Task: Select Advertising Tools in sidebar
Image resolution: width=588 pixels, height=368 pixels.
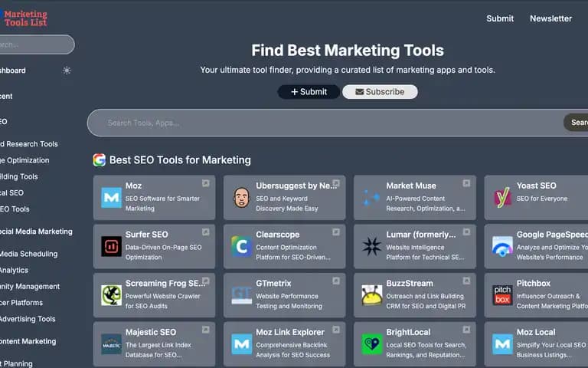Action: (x=28, y=319)
